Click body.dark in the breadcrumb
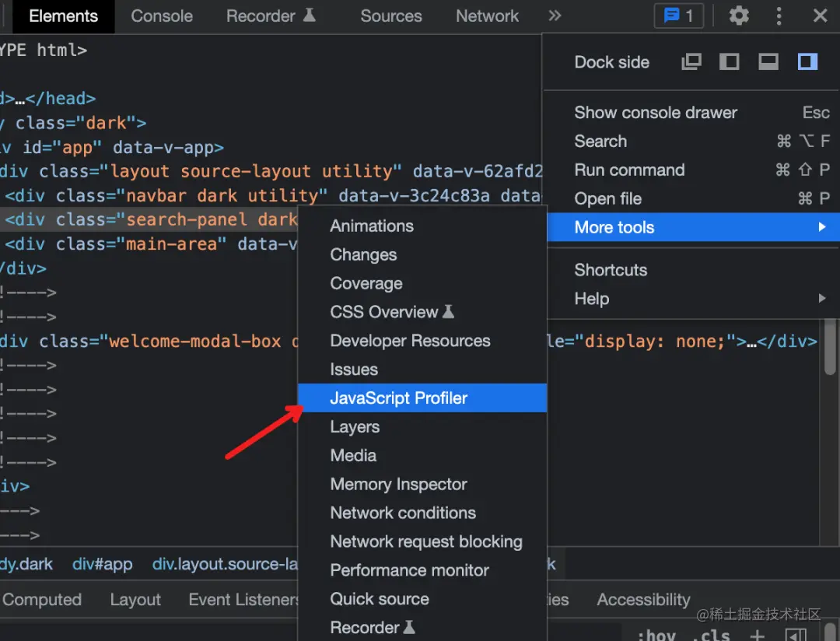The width and height of the screenshot is (840, 641). pos(26,564)
